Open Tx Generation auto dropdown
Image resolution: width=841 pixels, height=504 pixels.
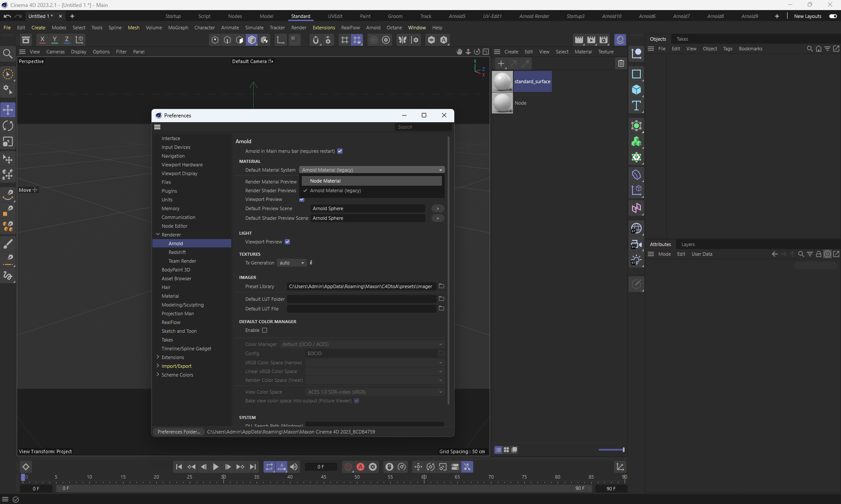coord(292,263)
